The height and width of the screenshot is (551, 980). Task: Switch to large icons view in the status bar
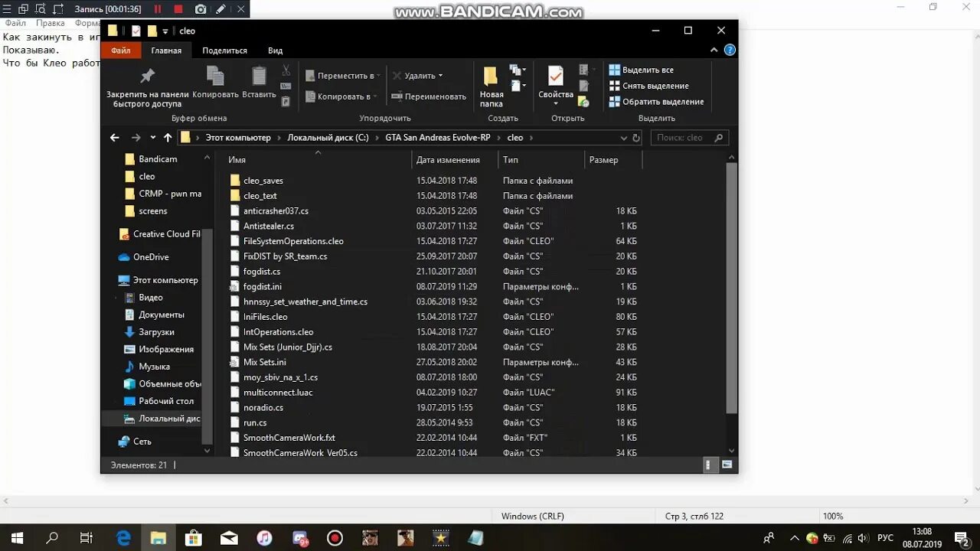pos(727,465)
